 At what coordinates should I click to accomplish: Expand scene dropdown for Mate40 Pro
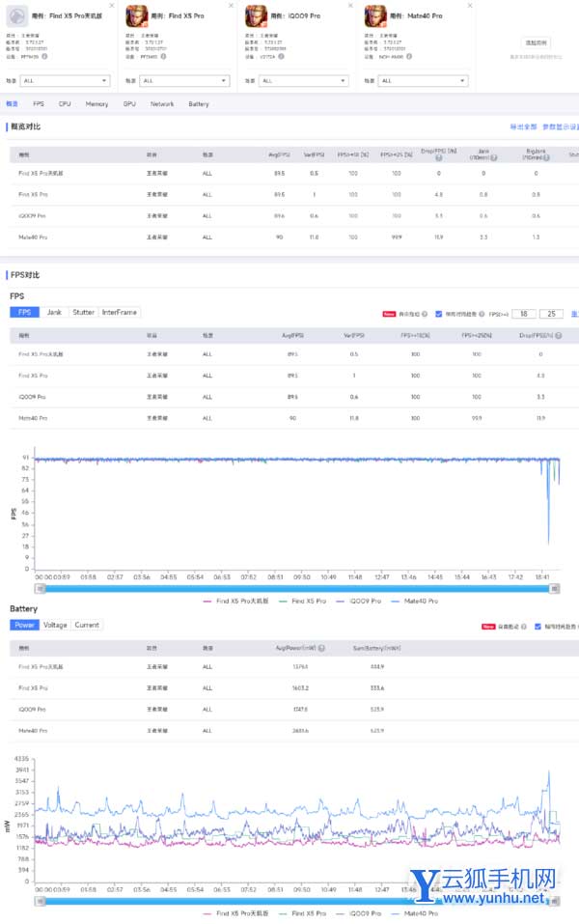click(x=424, y=81)
